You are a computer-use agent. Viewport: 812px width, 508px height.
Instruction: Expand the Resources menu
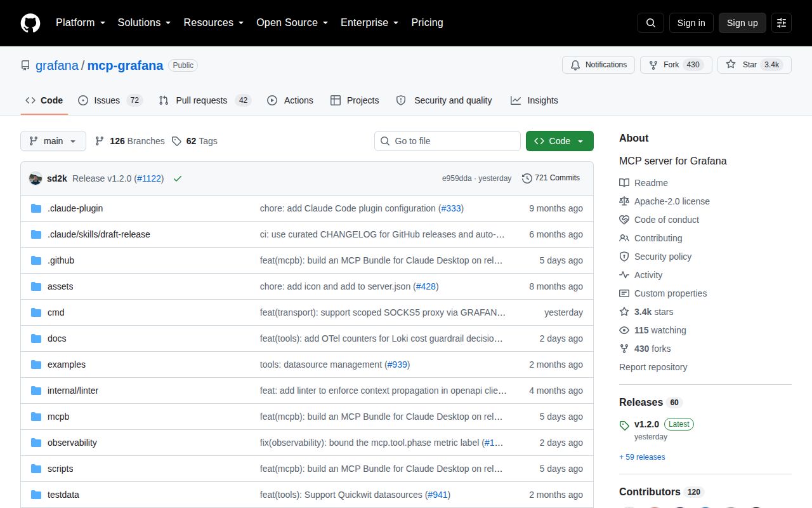coord(214,23)
